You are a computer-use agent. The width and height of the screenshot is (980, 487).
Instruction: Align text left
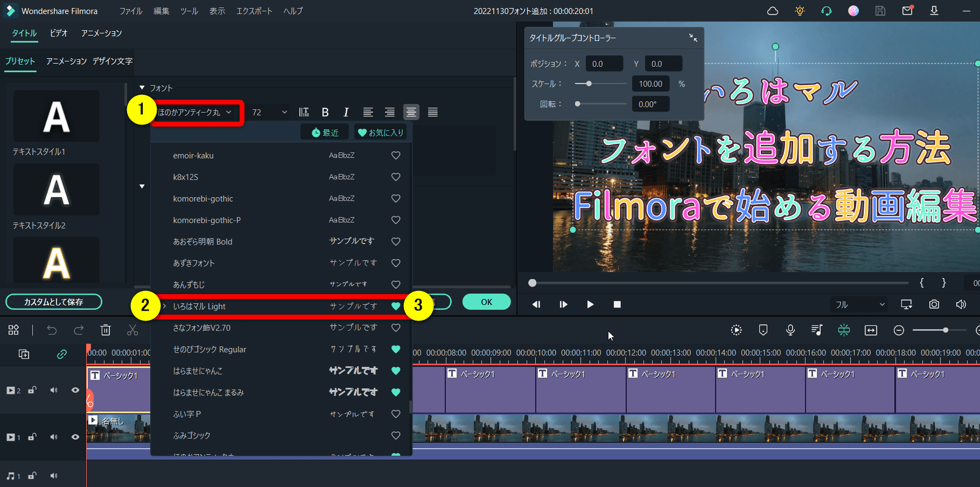368,112
